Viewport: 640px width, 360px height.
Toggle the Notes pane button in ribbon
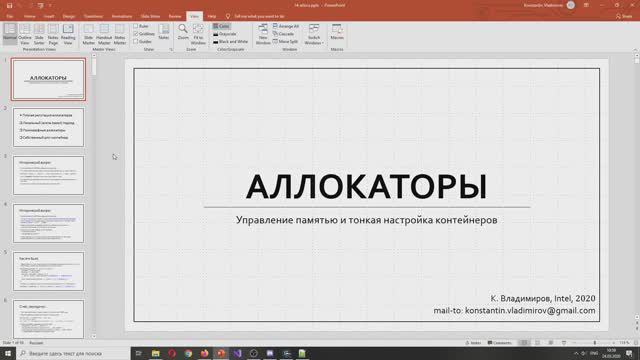pyautogui.click(x=164, y=32)
